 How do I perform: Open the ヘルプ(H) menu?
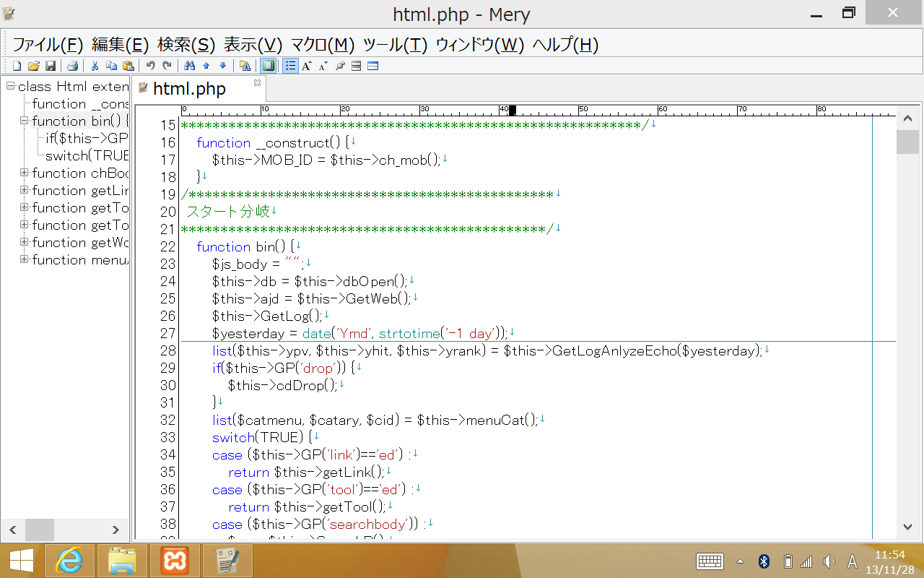click(565, 45)
